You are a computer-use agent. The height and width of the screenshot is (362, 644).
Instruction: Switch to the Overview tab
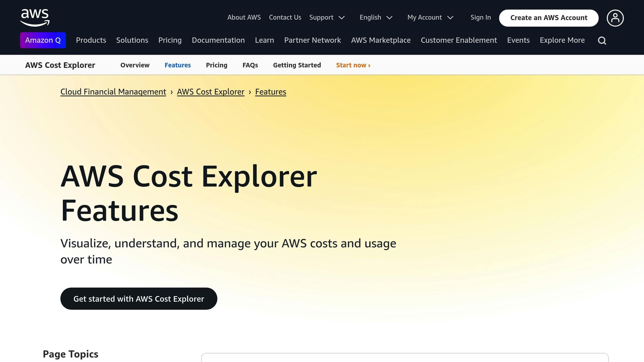135,65
